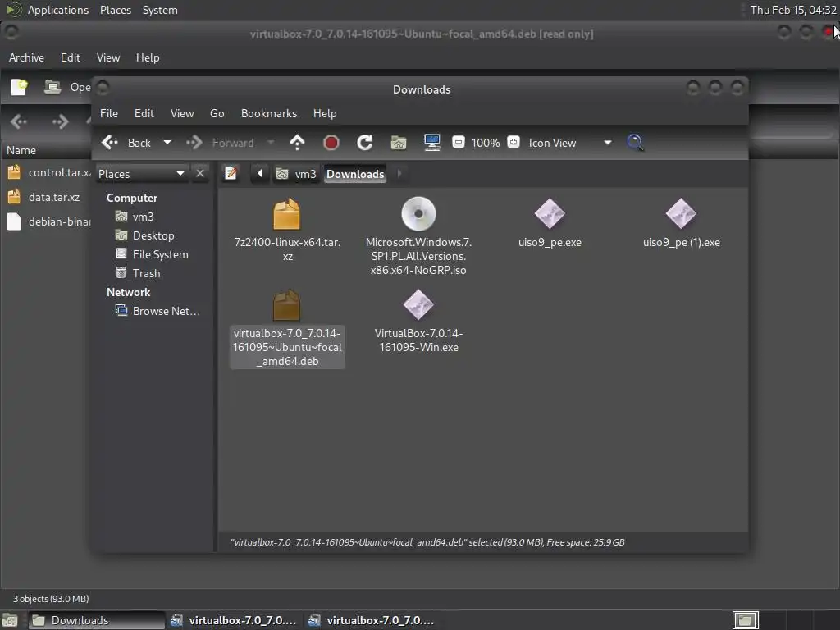Open the Applications menu in top panel
The height and width of the screenshot is (630, 840).
(x=58, y=10)
